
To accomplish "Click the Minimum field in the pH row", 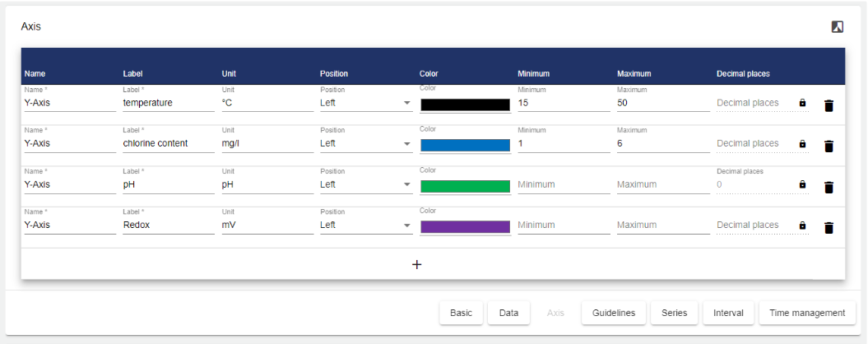I will click(564, 185).
